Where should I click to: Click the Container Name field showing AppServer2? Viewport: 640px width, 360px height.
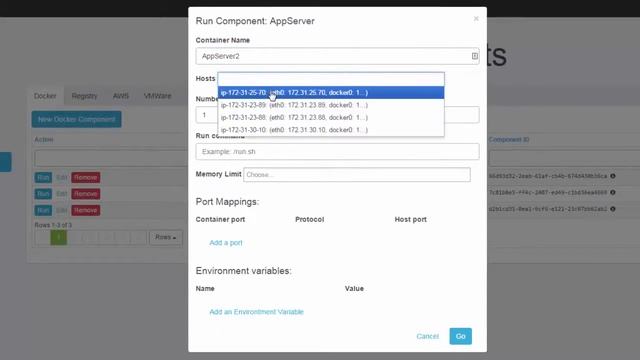337,56
